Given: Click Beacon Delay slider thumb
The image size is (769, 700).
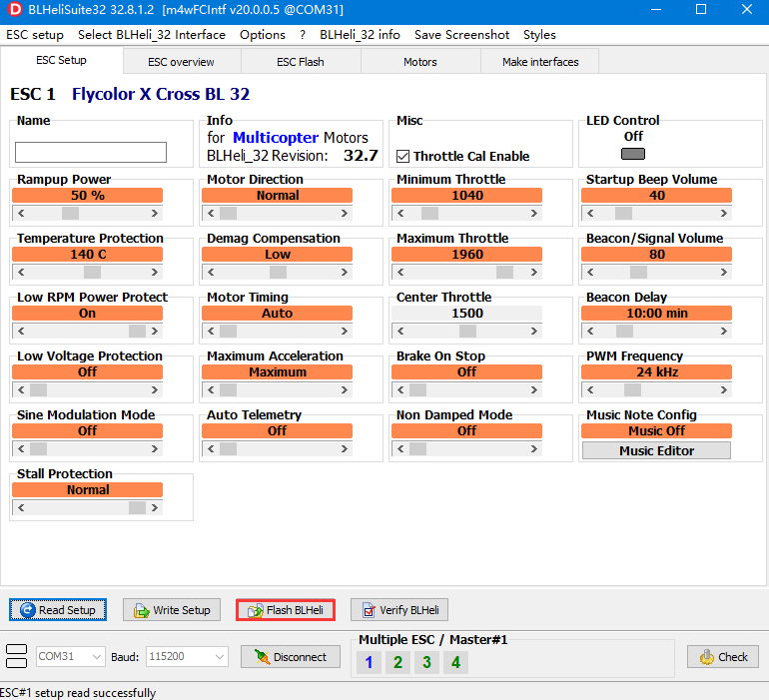Looking at the screenshot, I should pyautogui.click(x=624, y=332).
